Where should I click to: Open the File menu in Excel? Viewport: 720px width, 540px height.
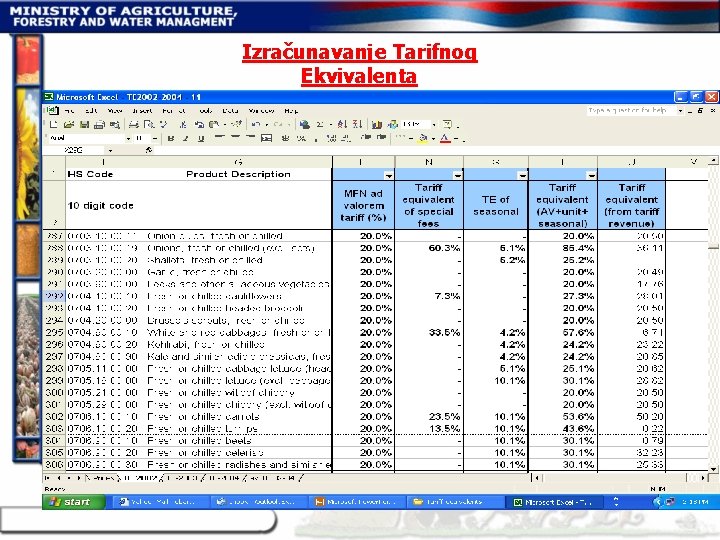70,111
